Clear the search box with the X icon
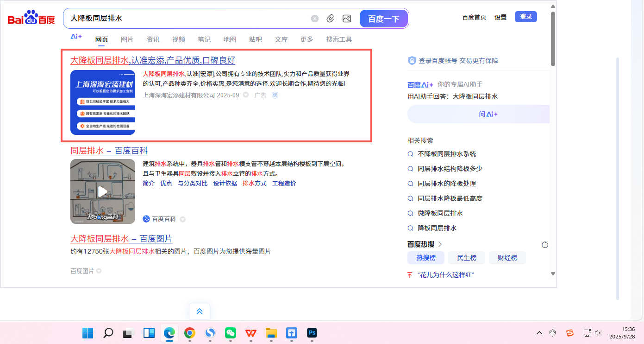 pyautogui.click(x=315, y=19)
